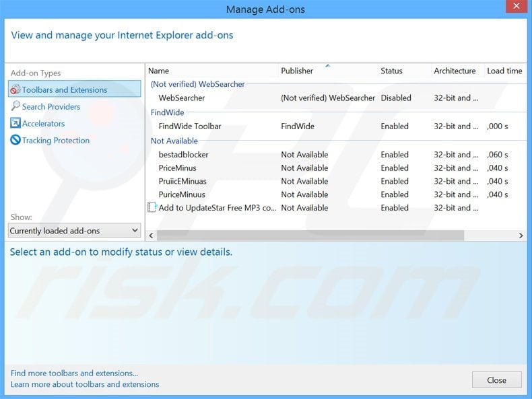532x399 pixels.
Task: Select the PruiicEMinuas add-on
Action: 336,181
